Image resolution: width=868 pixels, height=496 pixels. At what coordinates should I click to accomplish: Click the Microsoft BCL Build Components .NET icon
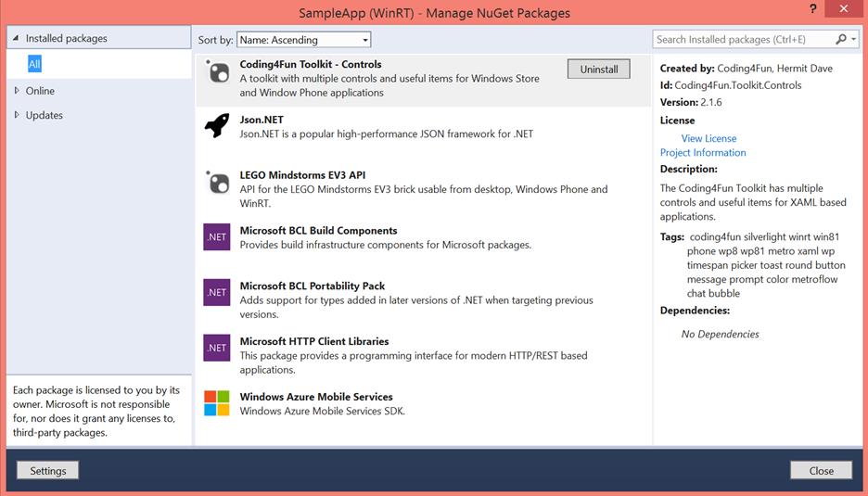pyautogui.click(x=217, y=237)
